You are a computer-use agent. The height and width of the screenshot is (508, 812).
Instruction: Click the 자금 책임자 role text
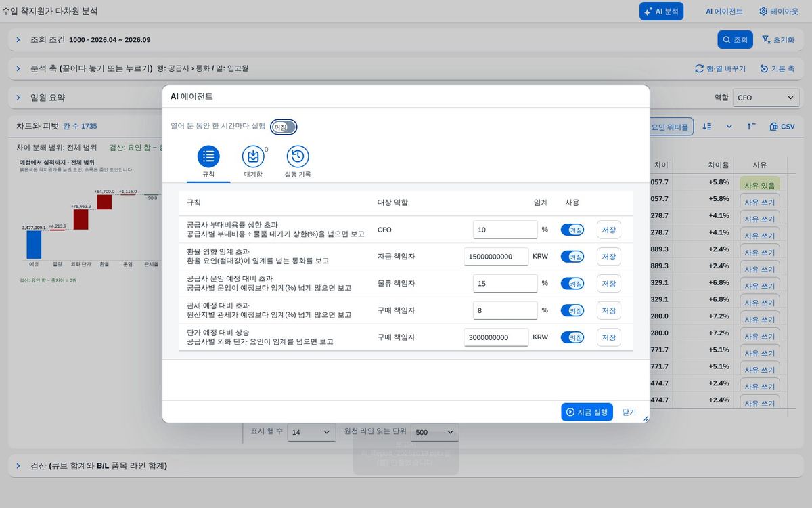[x=396, y=257]
